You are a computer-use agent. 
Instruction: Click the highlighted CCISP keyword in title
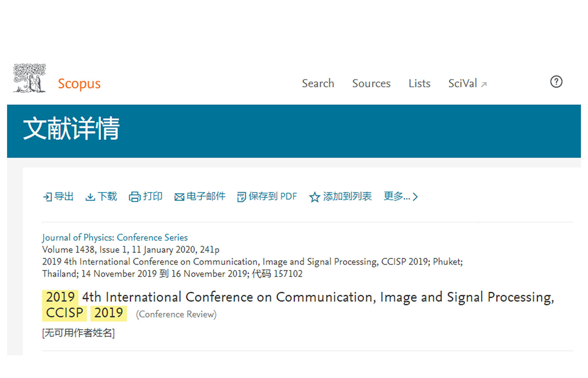point(65,313)
